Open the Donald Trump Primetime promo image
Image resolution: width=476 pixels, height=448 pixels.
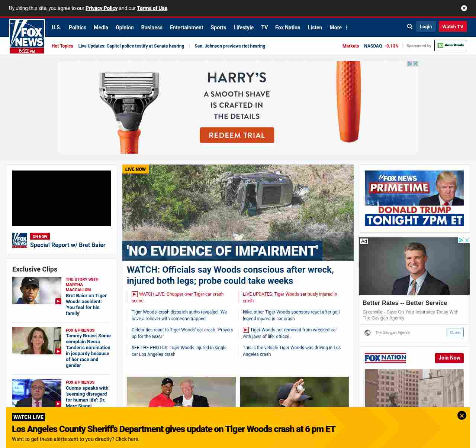[414, 198]
